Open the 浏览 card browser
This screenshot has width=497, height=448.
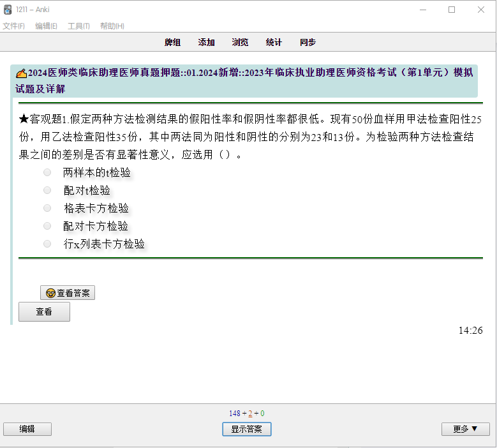coord(240,42)
